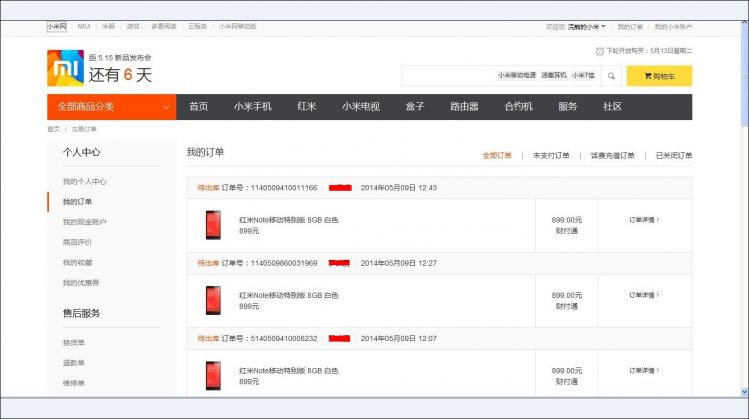Image resolution: width=749 pixels, height=419 pixels.
Task: Open 小米手机 in the main navigation
Action: tap(253, 107)
